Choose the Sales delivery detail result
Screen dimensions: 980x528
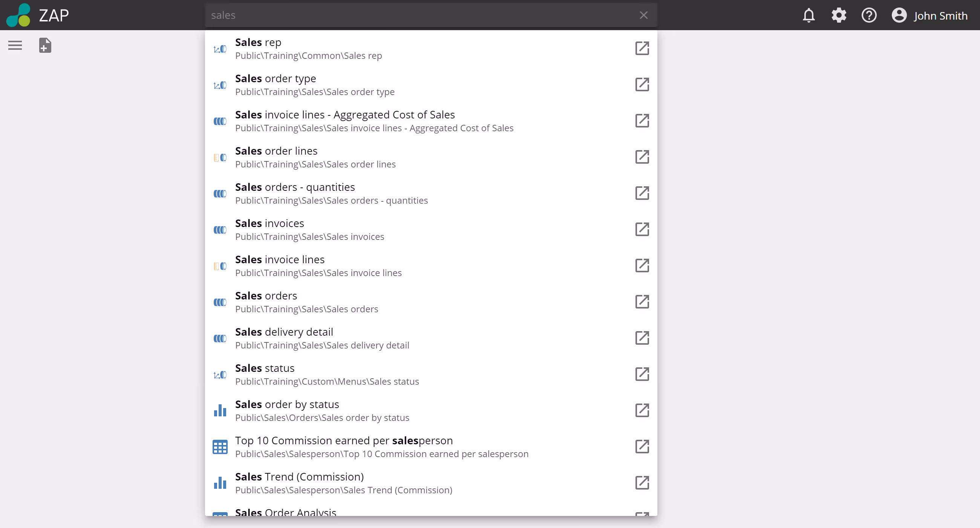tap(284, 332)
